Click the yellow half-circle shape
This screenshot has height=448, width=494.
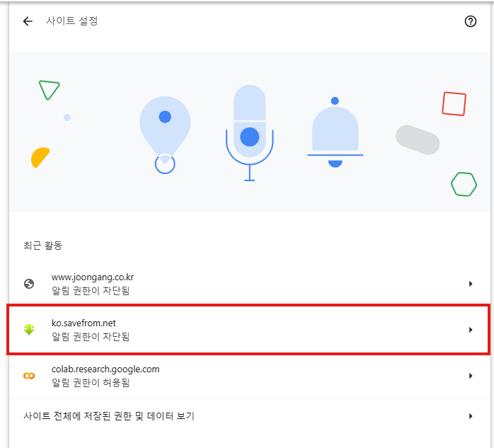(40, 158)
